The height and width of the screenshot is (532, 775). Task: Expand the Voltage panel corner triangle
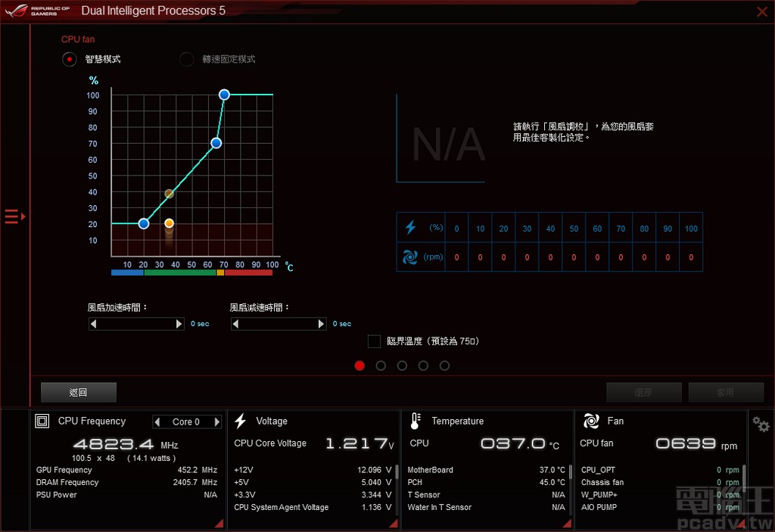tap(394, 523)
